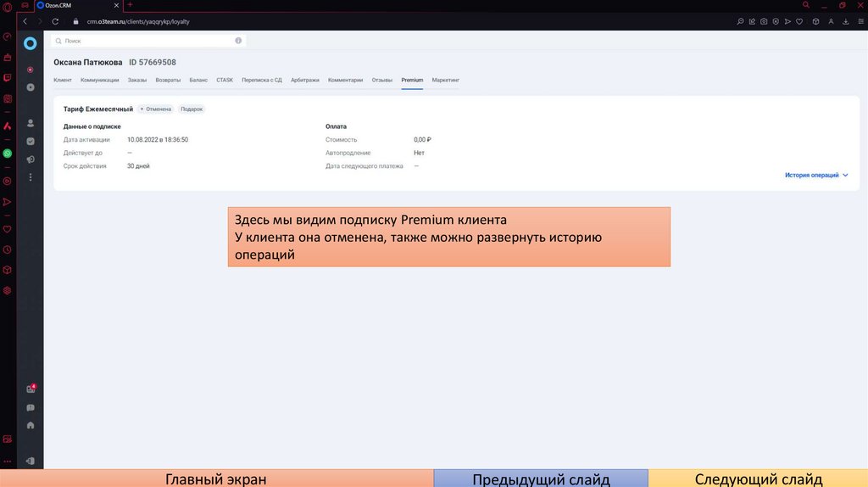The image size is (868, 487).
Task: Open the Арбитражи tab
Action: 305,81
